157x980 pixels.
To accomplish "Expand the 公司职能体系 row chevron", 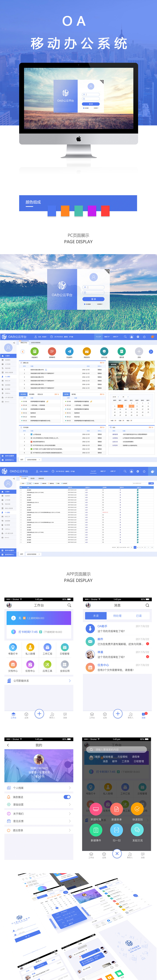I will coord(70,681).
